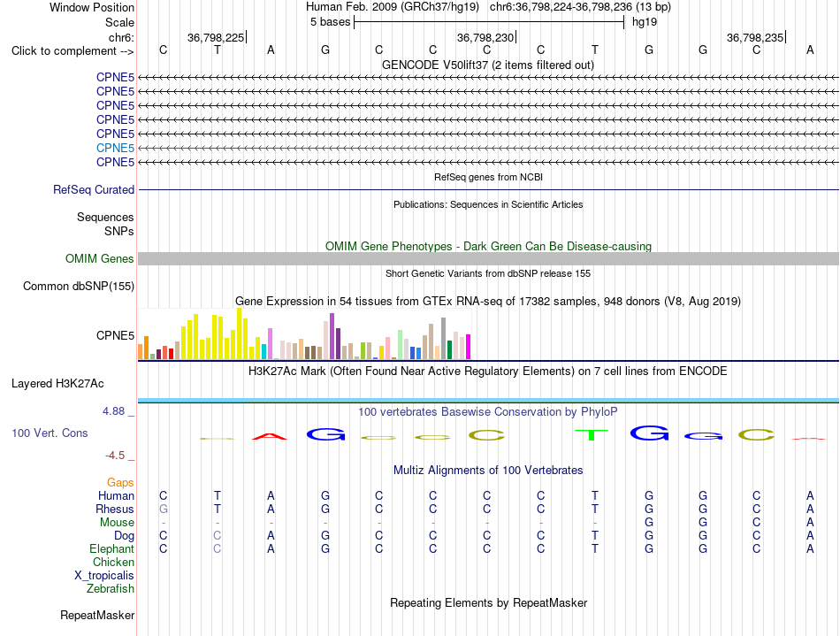The image size is (840, 636).
Task: Click '100 vertebrates Basewise Conservation by PhyloP' title
Action: point(488,411)
